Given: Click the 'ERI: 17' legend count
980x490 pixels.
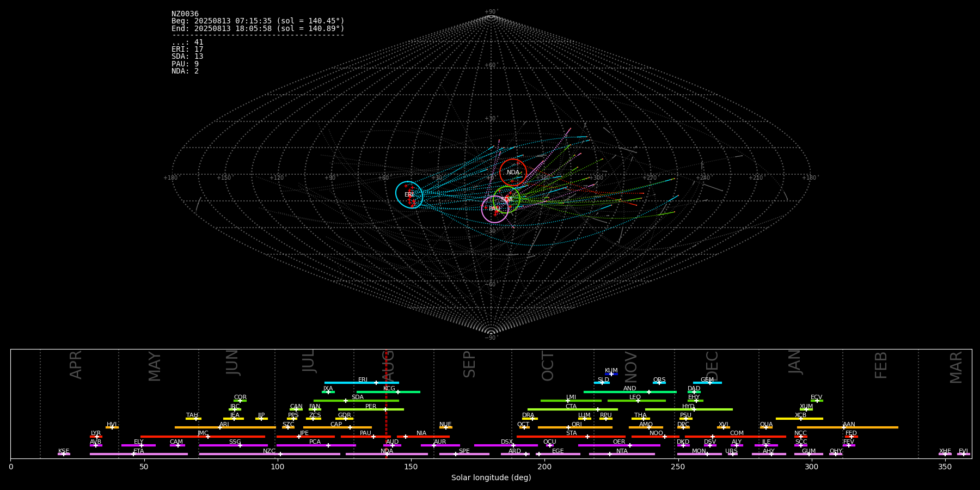Looking at the screenshot, I should point(187,50).
